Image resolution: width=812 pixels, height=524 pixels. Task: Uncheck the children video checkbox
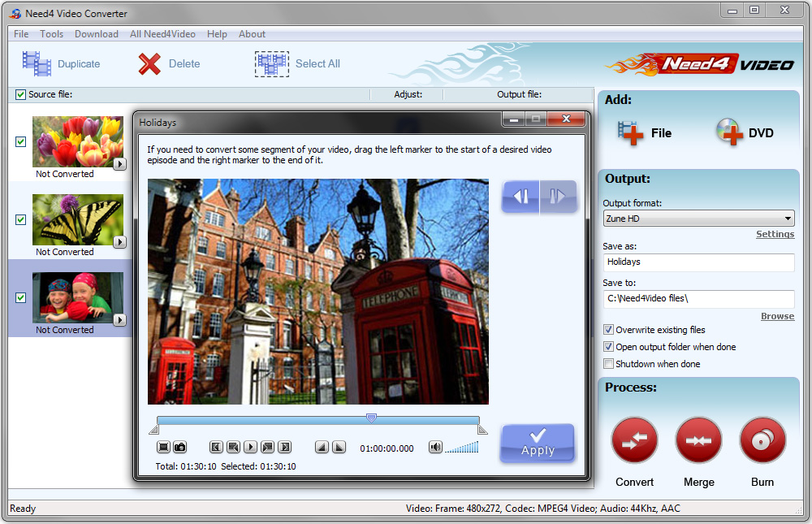(x=21, y=297)
